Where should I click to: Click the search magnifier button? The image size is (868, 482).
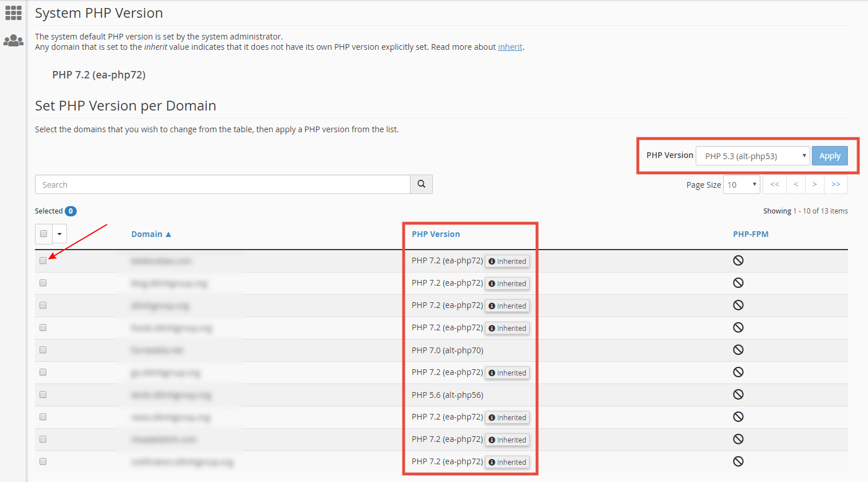click(x=421, y=184)
